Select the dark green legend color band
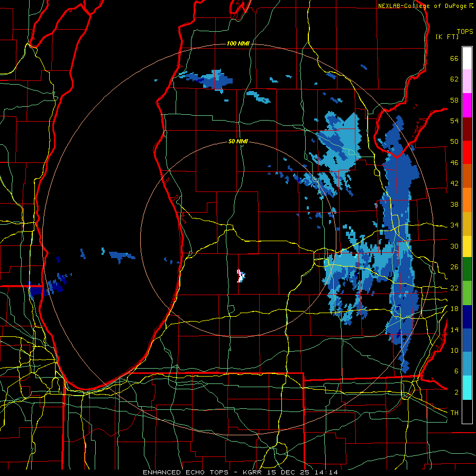476x476 pixels. tap(467, 269)
